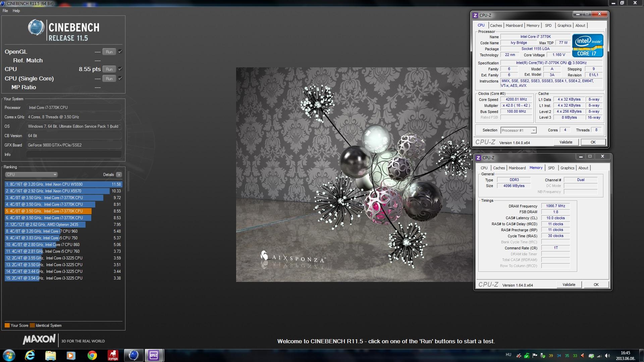Toggle the CPU (Single Core) checkbox
This screenshot has height=362, width=644.
tap(120, 78)
